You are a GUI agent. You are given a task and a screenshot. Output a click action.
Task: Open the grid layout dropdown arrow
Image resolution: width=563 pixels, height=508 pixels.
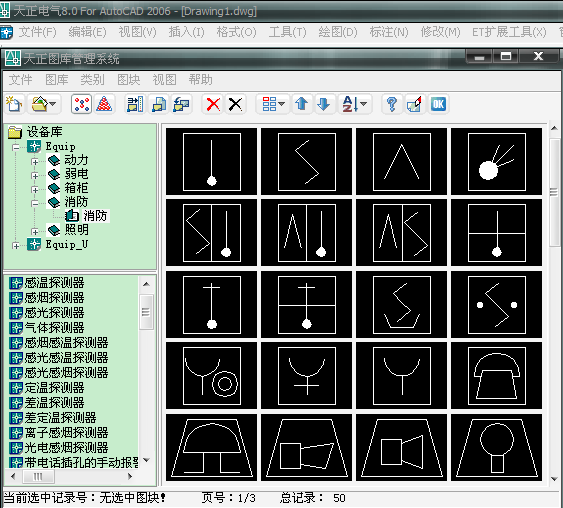coord(282,104)
